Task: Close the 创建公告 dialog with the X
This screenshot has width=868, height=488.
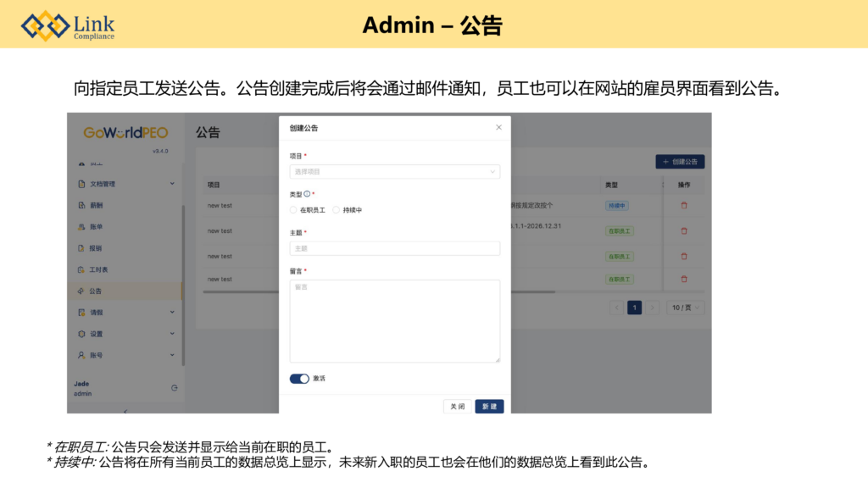Action: click(498, 128)
